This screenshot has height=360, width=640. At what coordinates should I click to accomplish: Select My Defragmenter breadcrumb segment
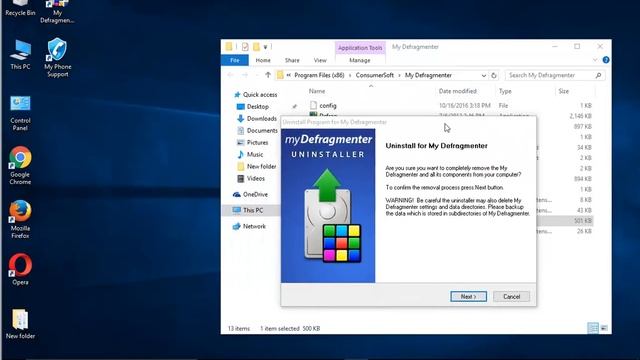[x=428, y=75]
